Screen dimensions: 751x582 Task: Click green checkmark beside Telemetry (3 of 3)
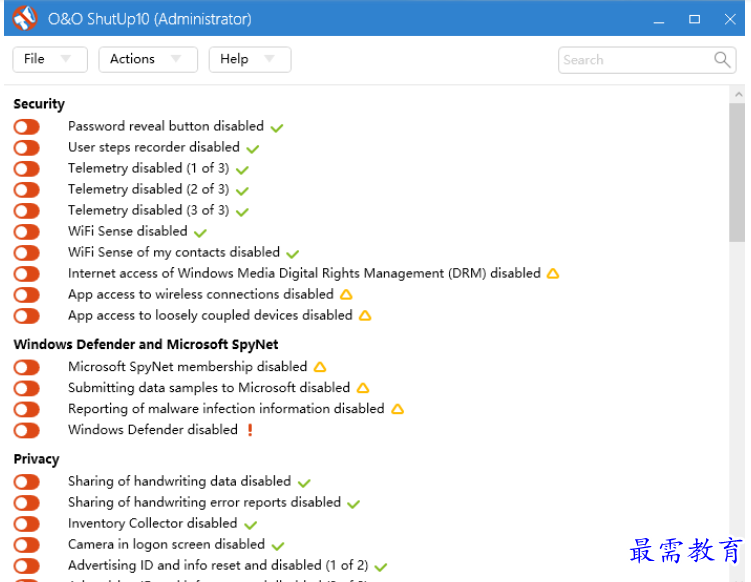242,212
